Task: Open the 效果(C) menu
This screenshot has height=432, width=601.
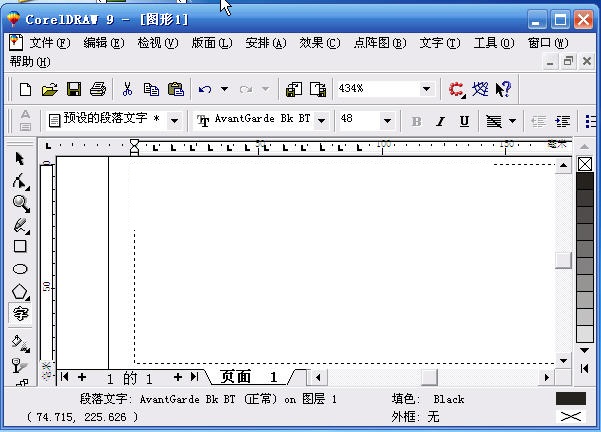Action: [x=320, y=43]
